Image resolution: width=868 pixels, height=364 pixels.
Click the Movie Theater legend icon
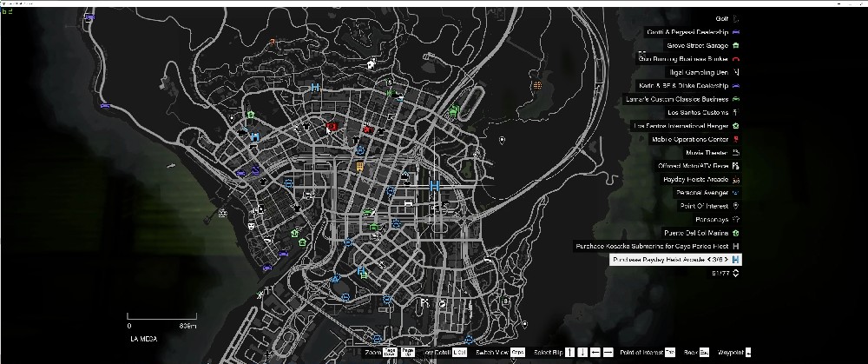coord(736,152)
